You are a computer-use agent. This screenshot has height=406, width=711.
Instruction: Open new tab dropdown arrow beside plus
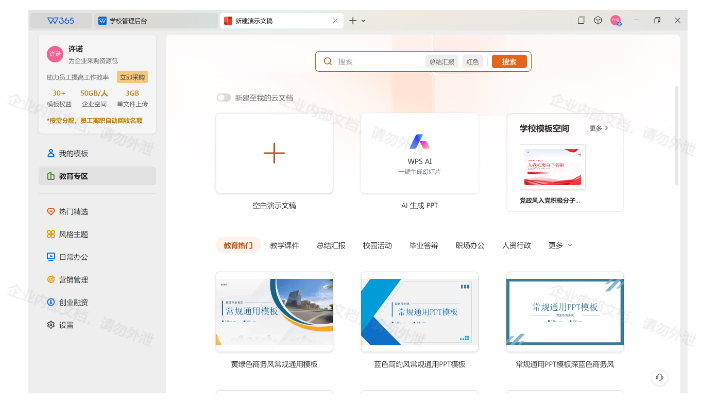(x=363, y=20)
